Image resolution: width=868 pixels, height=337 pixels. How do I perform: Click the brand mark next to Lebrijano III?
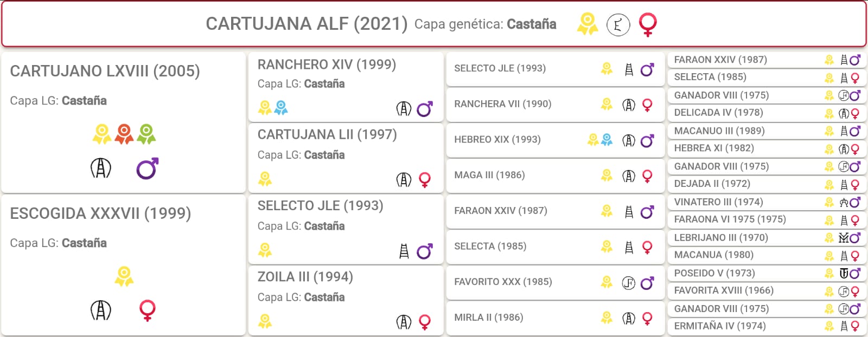(x=844, y=237)
